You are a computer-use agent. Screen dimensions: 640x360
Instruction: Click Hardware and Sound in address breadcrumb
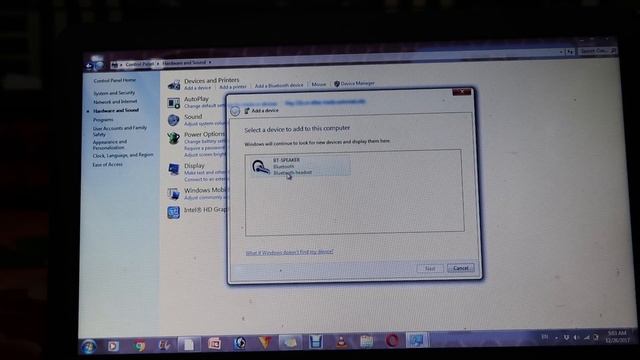(184, 63)
